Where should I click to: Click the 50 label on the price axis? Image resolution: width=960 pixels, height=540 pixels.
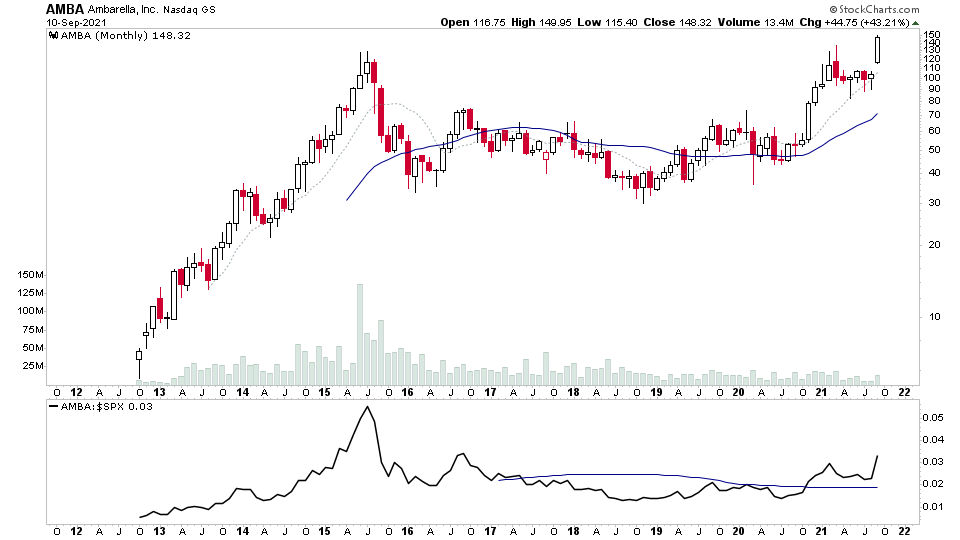[934, 149]
